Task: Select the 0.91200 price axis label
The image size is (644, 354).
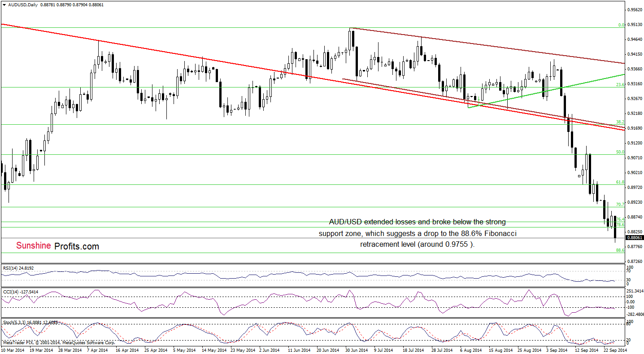Action: [x=634, y=143]
